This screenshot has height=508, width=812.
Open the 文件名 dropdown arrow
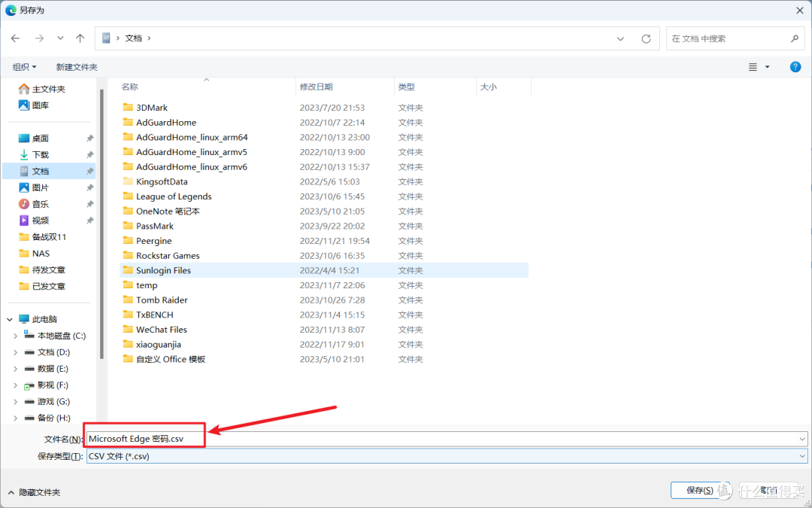803,439
